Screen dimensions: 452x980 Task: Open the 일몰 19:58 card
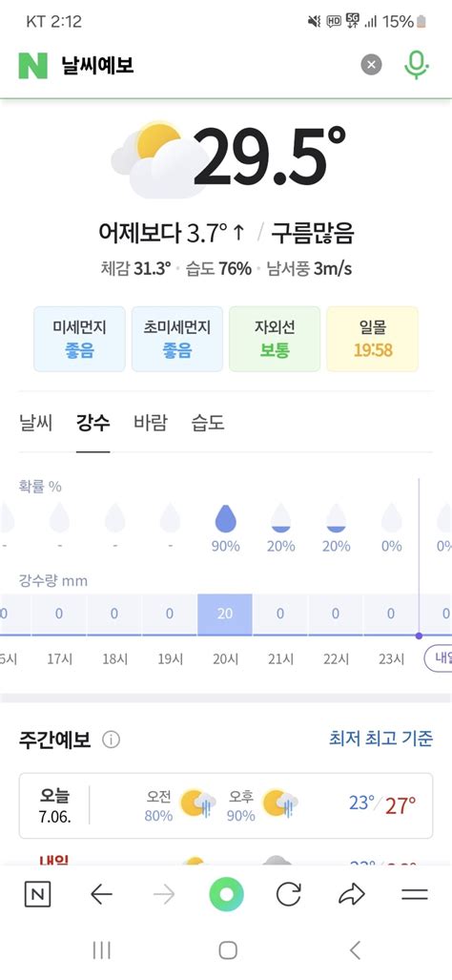(x=373, y=339)
